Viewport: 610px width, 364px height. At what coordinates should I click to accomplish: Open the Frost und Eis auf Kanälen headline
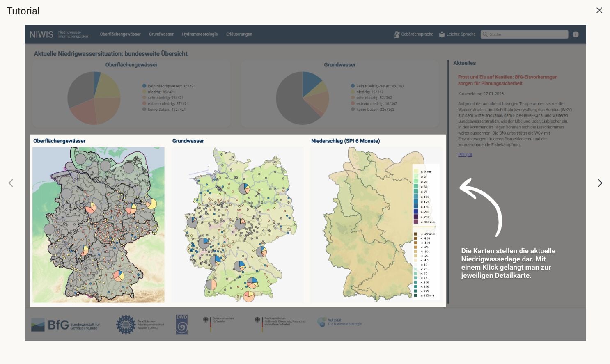(508, 80)
